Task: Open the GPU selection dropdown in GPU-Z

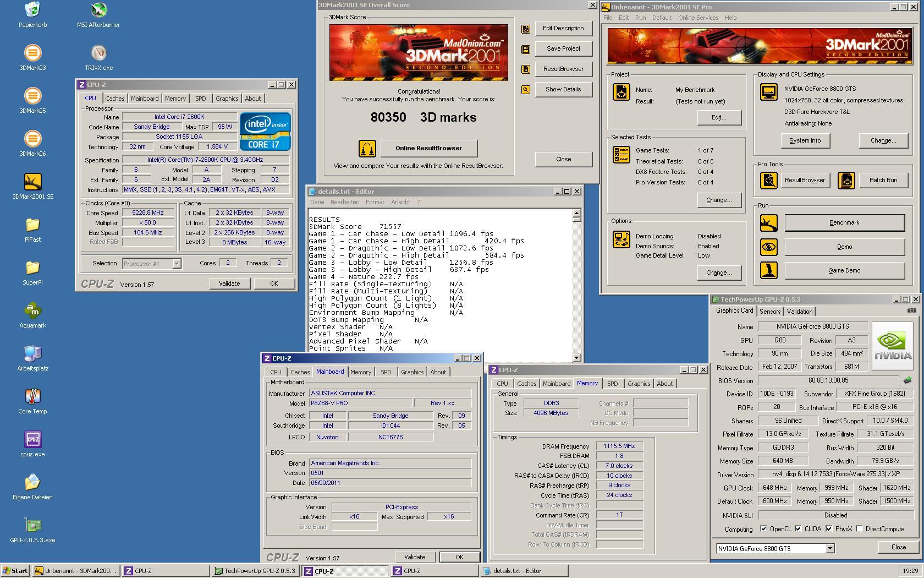Action: click(830, 548)
